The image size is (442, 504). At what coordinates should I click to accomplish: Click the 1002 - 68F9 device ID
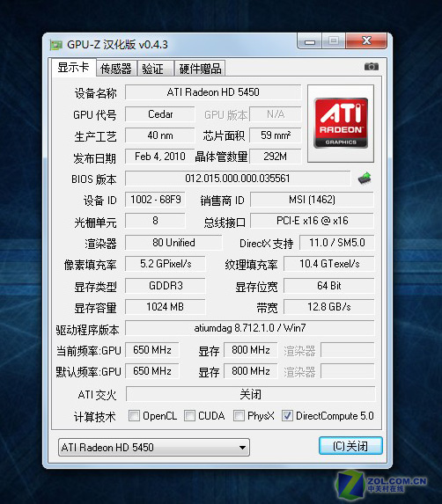click(x=155, y=200)
